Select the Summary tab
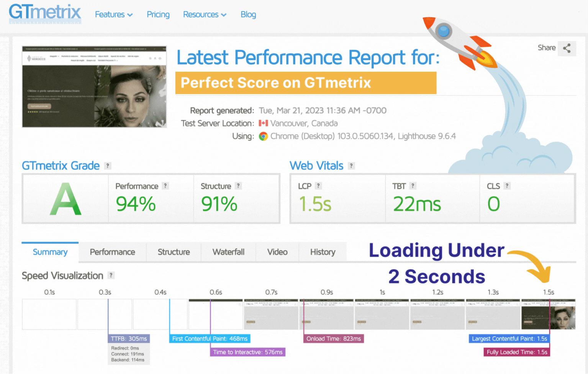 pyautogui.click(x=50, y=252)
